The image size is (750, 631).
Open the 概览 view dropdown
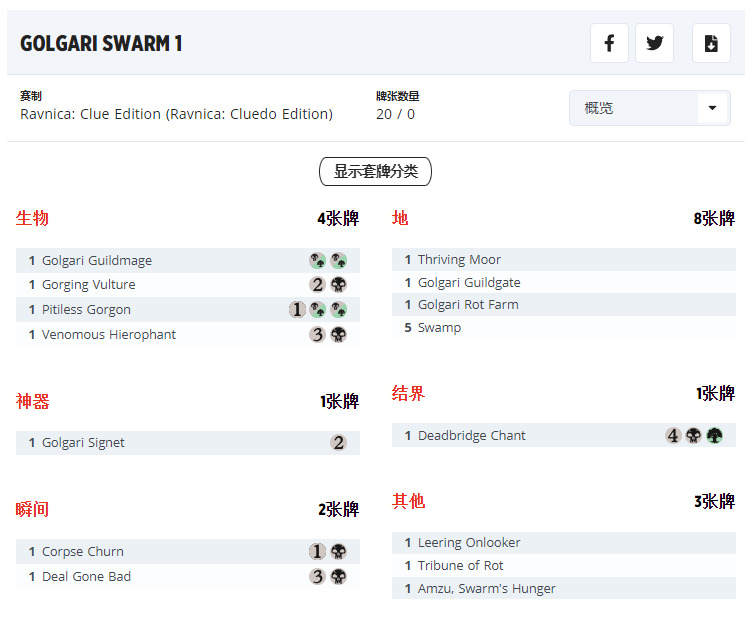tap(640, 108)
